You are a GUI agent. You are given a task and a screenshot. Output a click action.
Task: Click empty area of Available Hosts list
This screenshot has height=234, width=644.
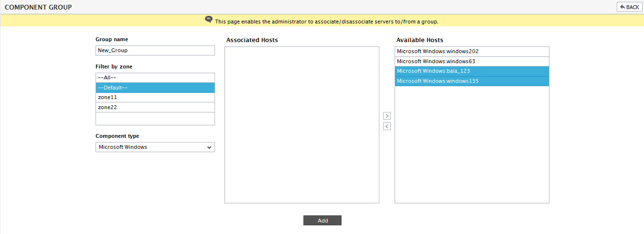[472, 145]
